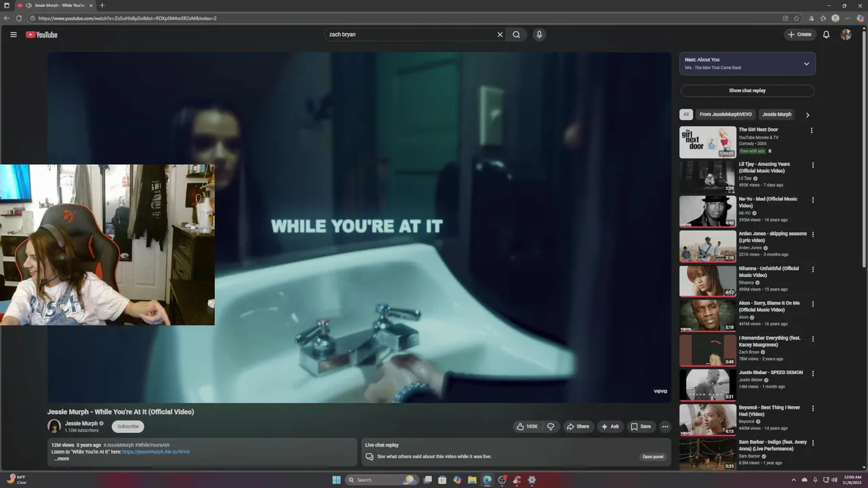Open the Windows Start menu
The width and height of the screenshot is (868, 488).
pyautogui.click(x=336, y=480)
